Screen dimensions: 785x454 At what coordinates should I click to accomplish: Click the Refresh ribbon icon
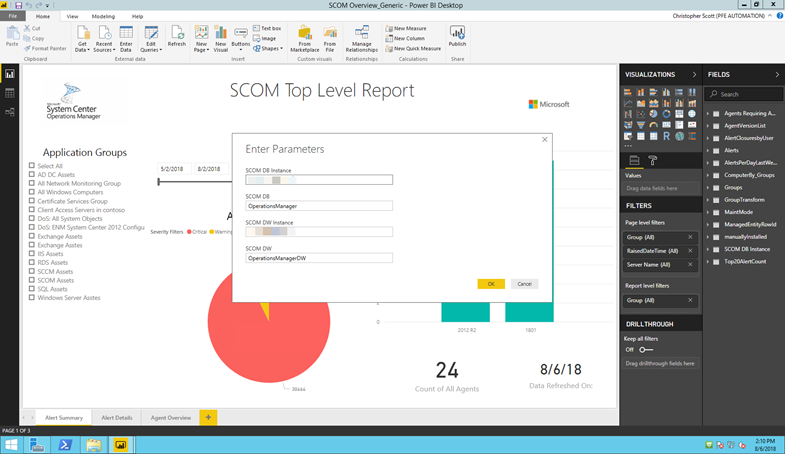tap(177, 37)
